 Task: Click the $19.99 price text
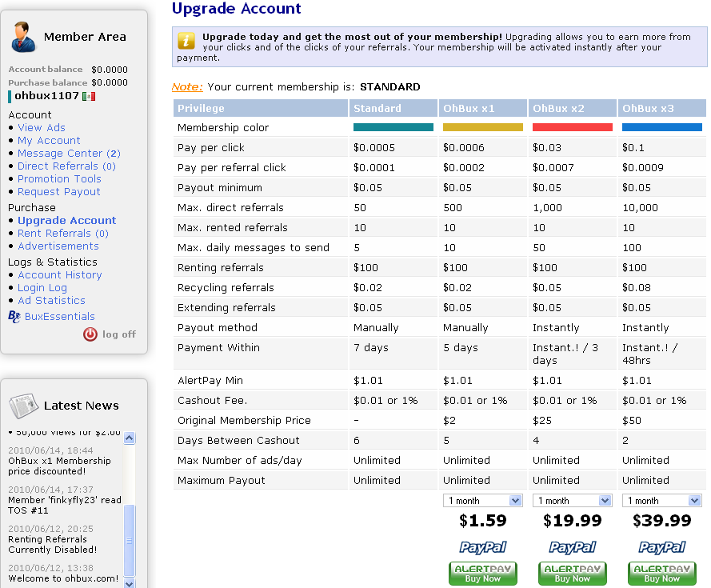(x=573, y=520)
